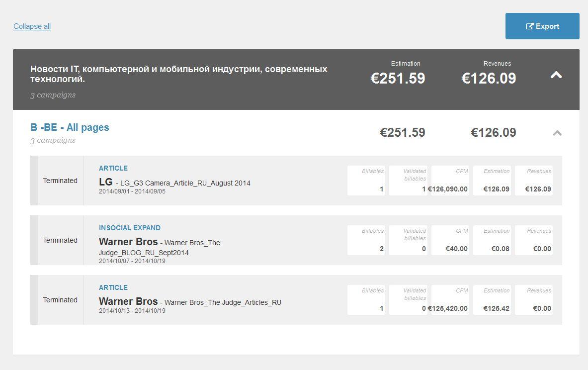Click the Terminated status of the LG campaign

(60, 181)
